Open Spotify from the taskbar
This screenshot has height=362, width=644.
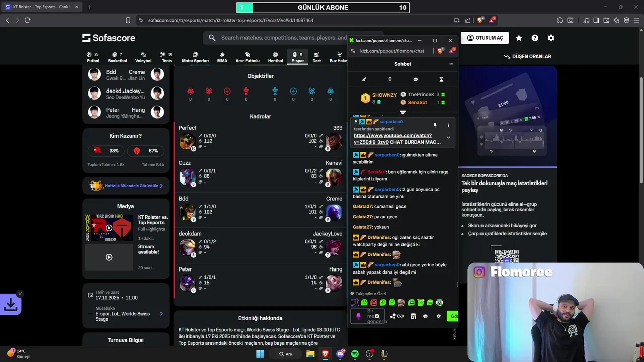pos(355,354)
